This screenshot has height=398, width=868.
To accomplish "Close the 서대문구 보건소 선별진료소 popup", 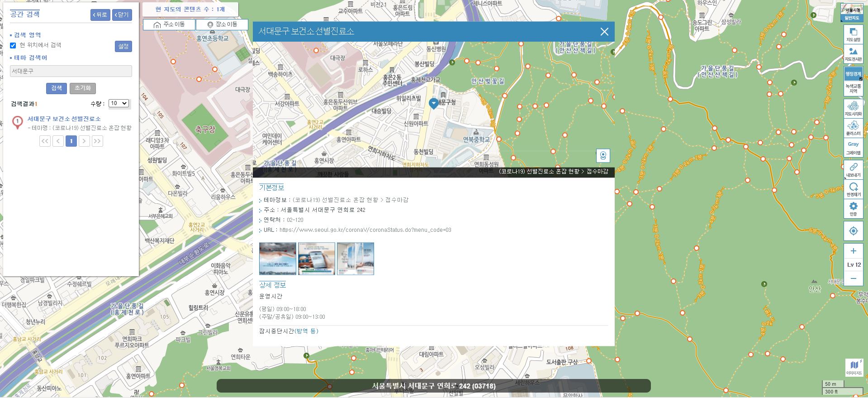I will tap(604, 32).
